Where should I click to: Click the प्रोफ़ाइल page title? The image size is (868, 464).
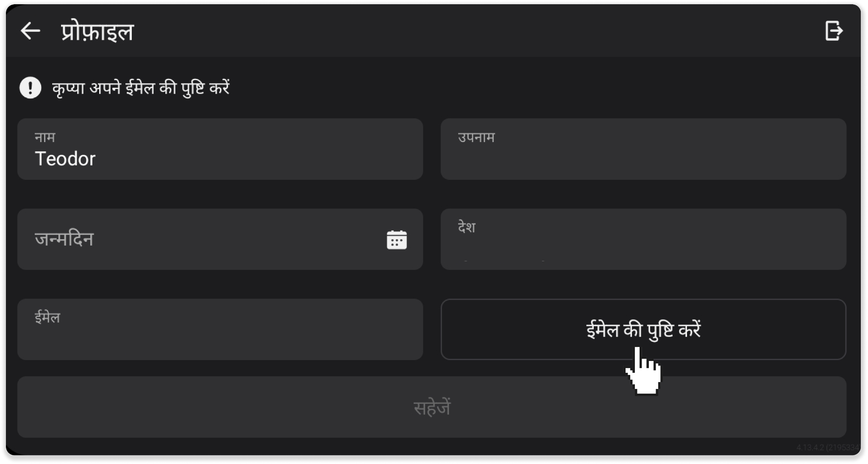[x=97, y=31]
